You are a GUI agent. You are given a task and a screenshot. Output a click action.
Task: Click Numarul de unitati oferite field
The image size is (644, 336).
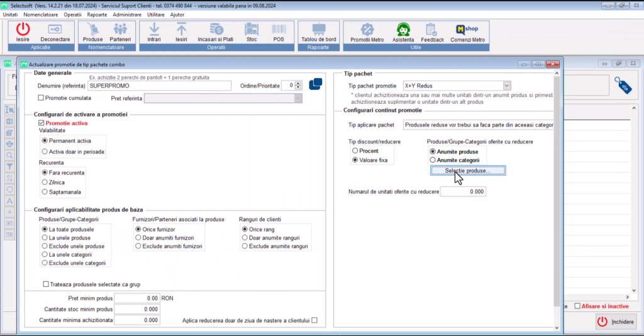463,191
